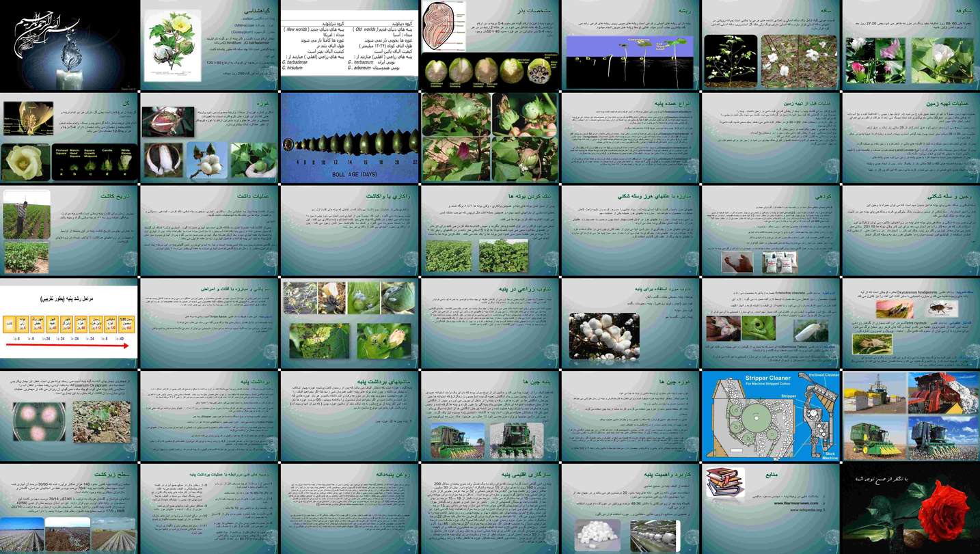Select the Stripper Cleaner machine diagram slide
This screenshot has width=980, height=554.
pyautogui.click(x=770, y=416)
